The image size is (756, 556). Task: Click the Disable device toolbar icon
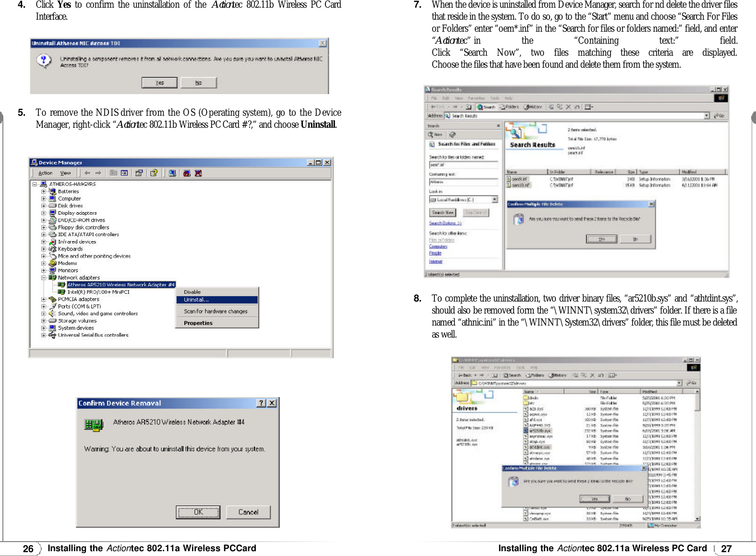click(x=187, y=173)
